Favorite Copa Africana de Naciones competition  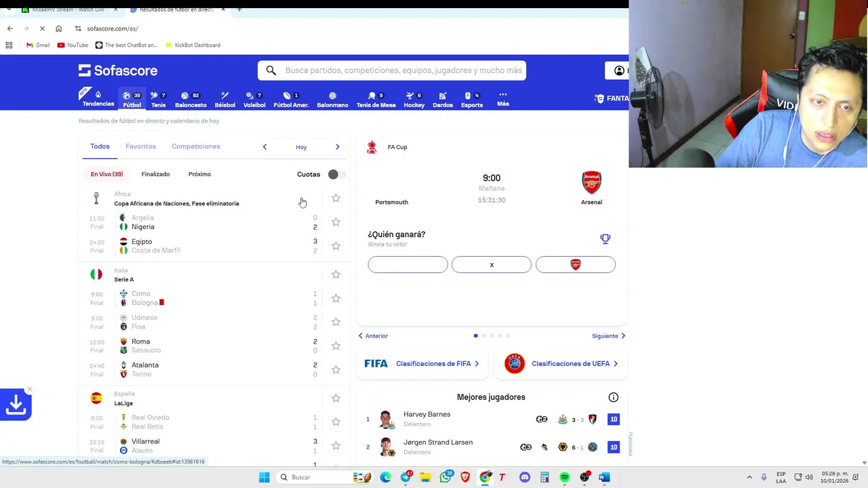336,198
